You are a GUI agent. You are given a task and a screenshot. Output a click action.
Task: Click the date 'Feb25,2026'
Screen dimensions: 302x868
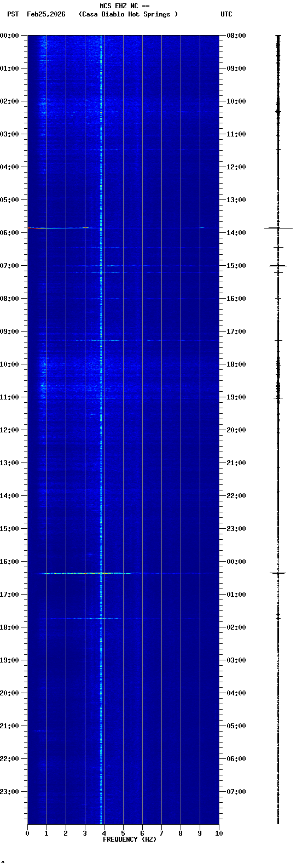[x=46, y=14]
